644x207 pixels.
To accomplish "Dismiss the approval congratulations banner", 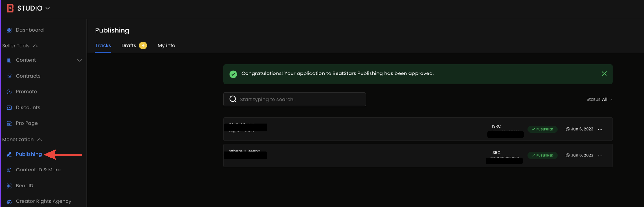I will pyautogui.click(x=604, y=74).
